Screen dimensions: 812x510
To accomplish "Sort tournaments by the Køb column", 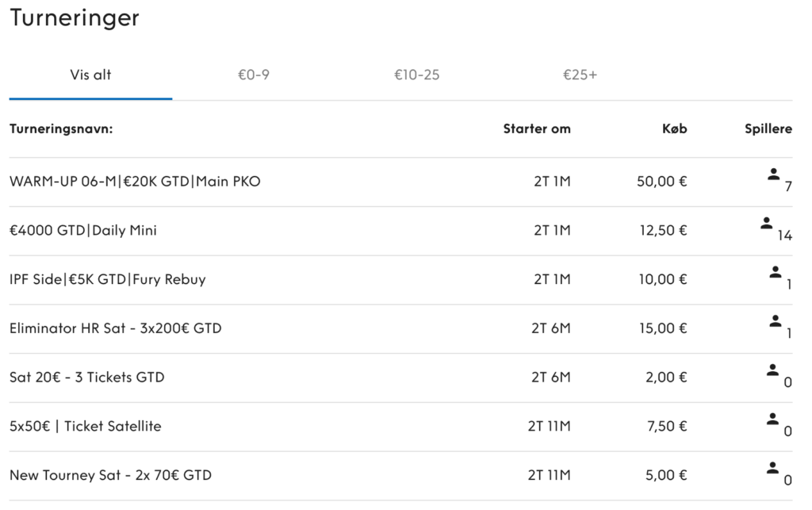I will (675, 128).
